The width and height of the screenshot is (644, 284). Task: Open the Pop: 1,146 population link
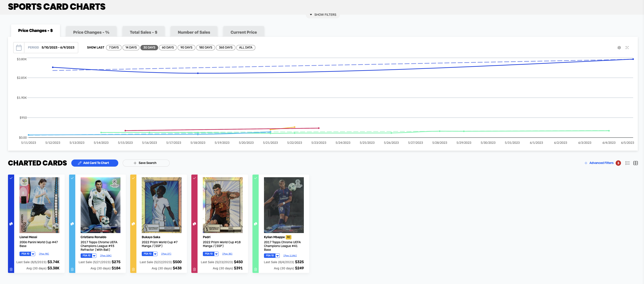click(x=290, y=255)
